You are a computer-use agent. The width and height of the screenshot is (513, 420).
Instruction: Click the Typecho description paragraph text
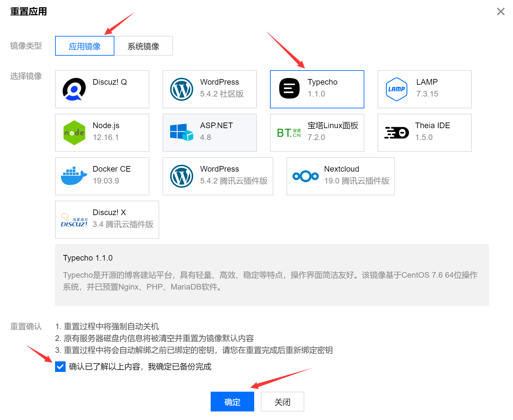(270, 281)
